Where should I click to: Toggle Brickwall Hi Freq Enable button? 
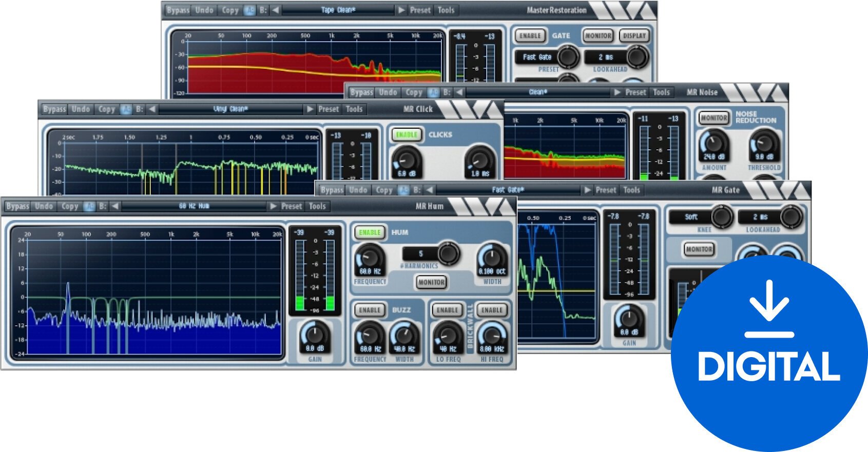coord(492,310)
